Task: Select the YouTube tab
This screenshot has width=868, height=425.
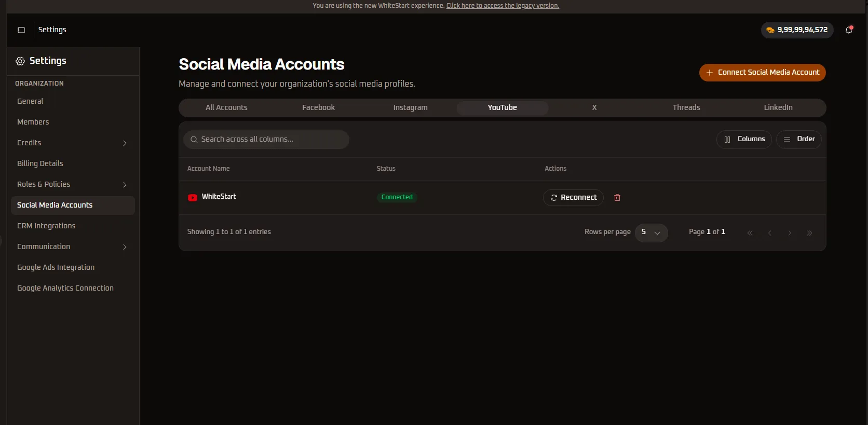Action: pyautogui.click(x=502, y=108)
